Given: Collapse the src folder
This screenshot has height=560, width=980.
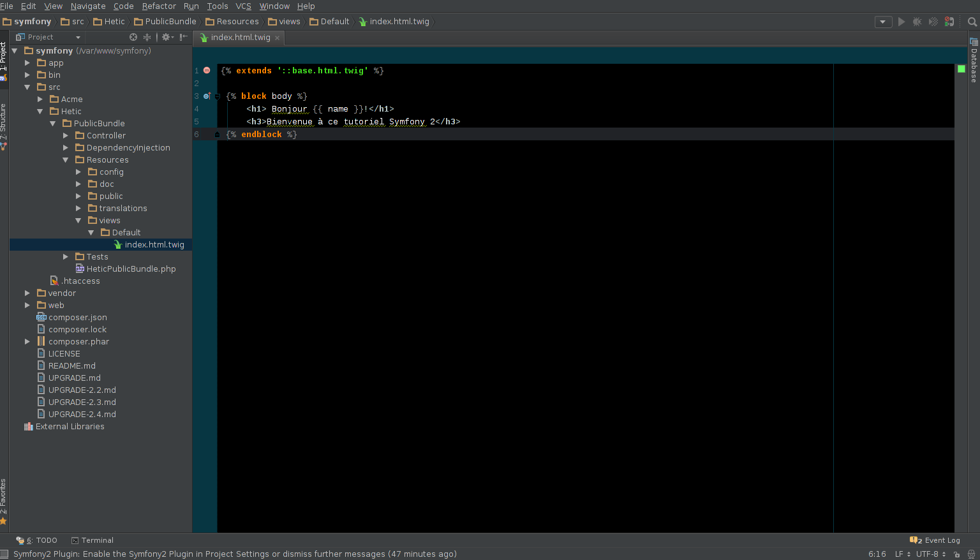Looking at the screenshot, I should 27,87.
